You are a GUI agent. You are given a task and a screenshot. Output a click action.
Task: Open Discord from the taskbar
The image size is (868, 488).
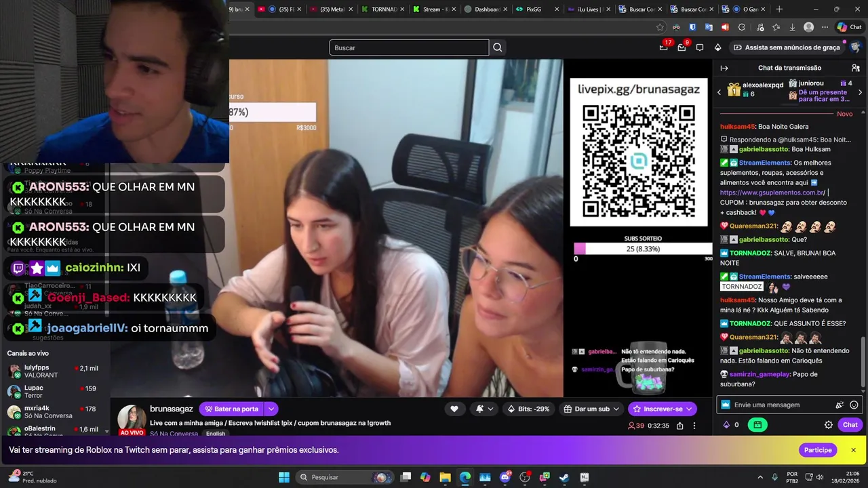click(x=505, y=477)
